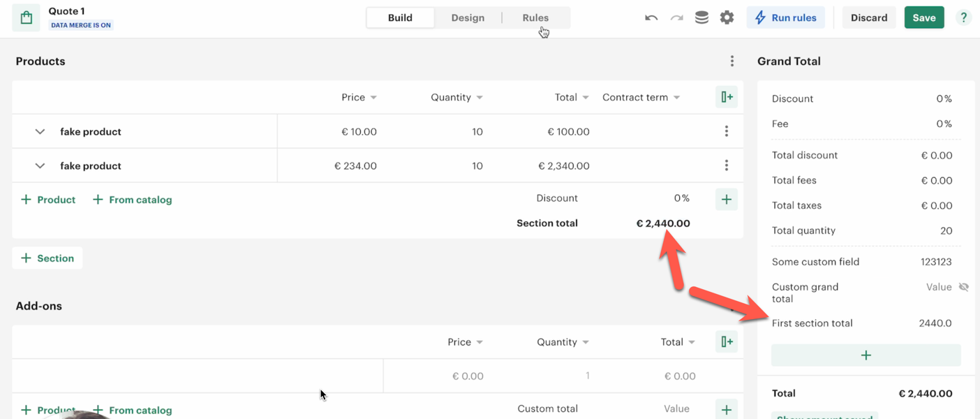Expand the second fake product row
Viewport: 980px width, 419px height.
point(40,166)
